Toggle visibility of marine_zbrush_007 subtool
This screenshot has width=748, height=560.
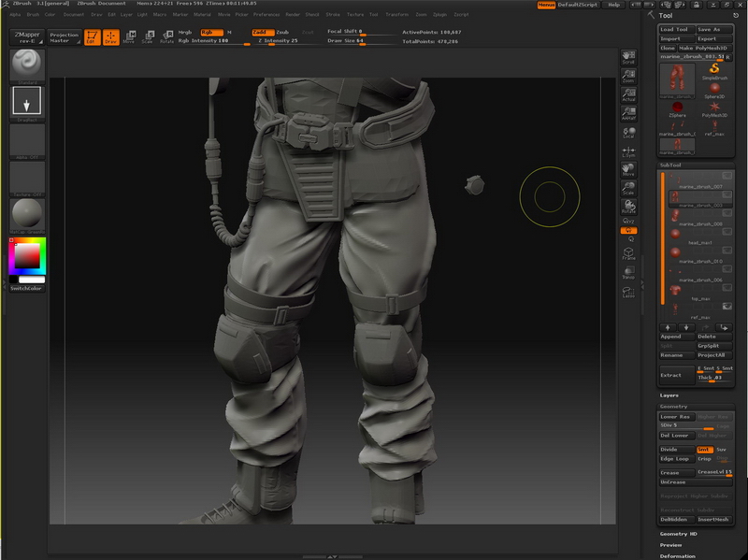point(727,176)
